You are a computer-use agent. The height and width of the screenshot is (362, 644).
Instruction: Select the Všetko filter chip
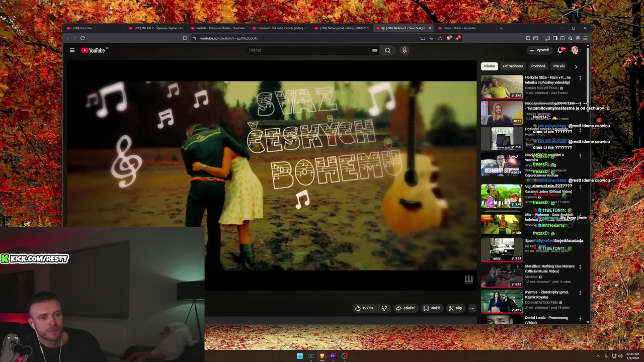[490, 66]
